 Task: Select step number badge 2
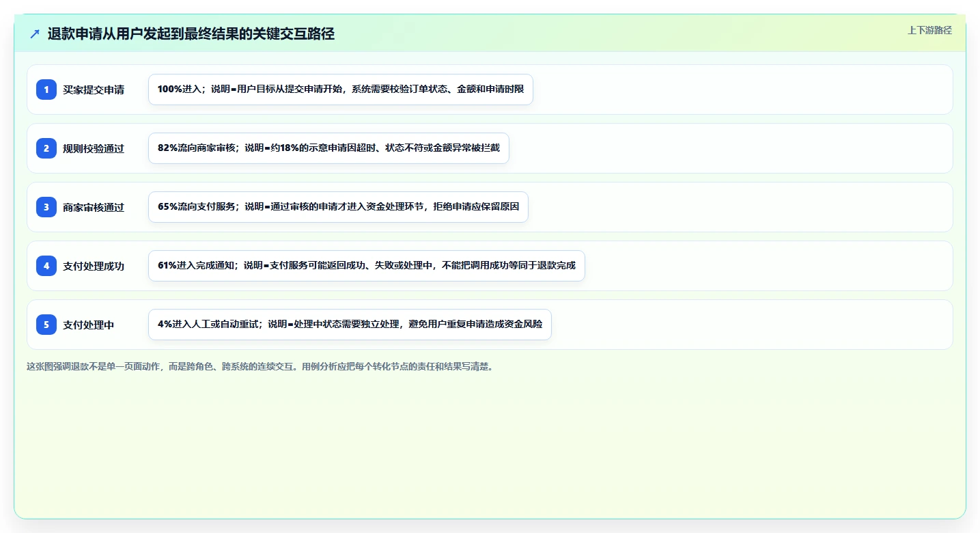click(x=46, y=148)
